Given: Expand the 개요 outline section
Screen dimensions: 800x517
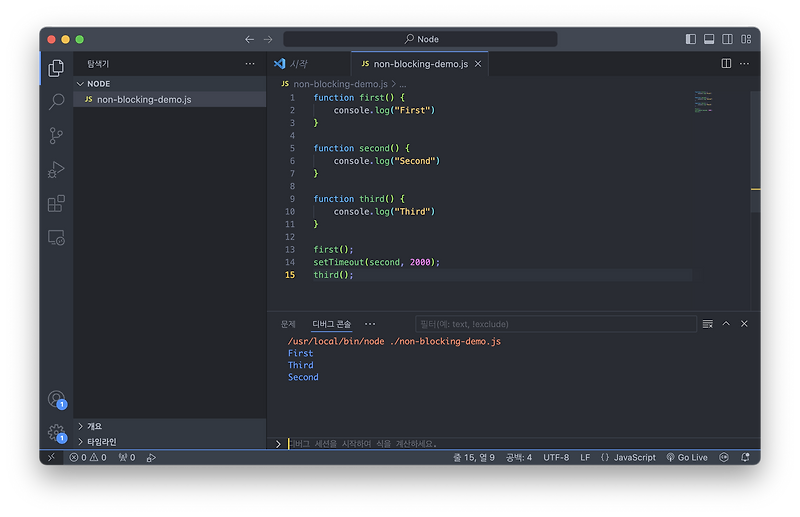Looking at the screenshot, I should pos(94,426).
